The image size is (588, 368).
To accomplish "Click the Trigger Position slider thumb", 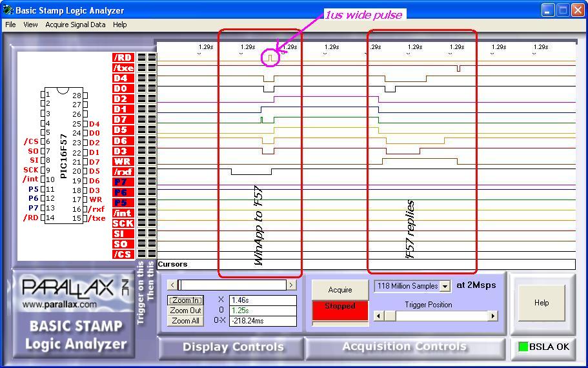I will click(390, 316).
